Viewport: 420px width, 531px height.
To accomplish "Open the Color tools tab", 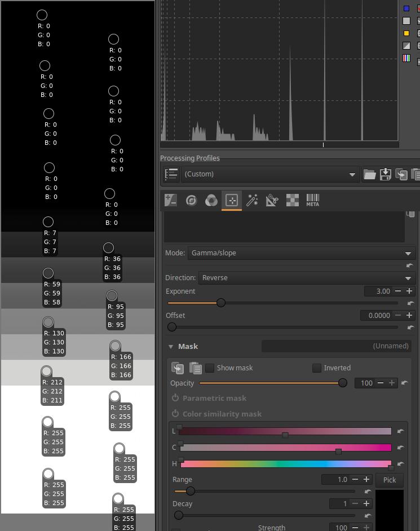I will tap(211, 200).
